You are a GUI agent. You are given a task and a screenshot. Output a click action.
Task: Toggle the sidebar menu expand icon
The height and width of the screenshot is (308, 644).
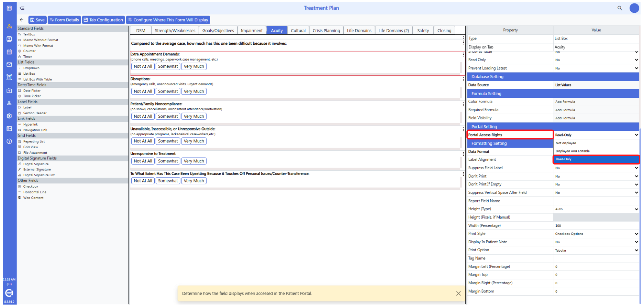click(22, 8)
